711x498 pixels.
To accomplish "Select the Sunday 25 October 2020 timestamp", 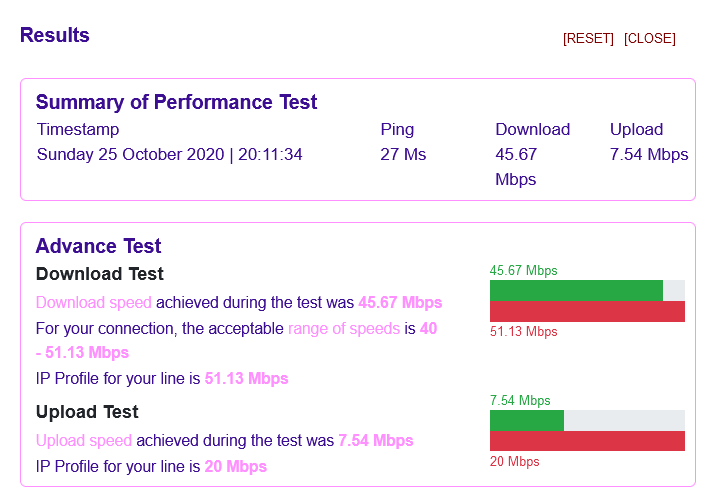I will (169, 154).
